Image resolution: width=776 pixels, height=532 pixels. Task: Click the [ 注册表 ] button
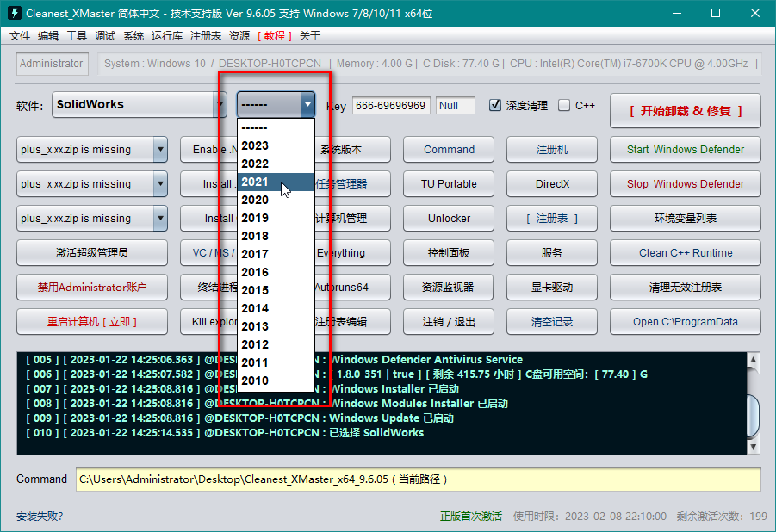click(552, 219)
